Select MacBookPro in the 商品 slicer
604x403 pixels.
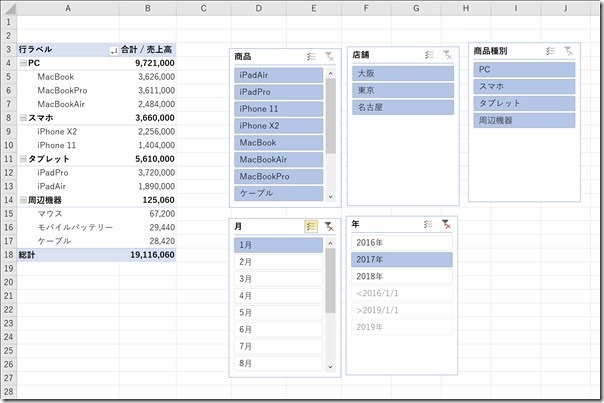tap(279, 176)
